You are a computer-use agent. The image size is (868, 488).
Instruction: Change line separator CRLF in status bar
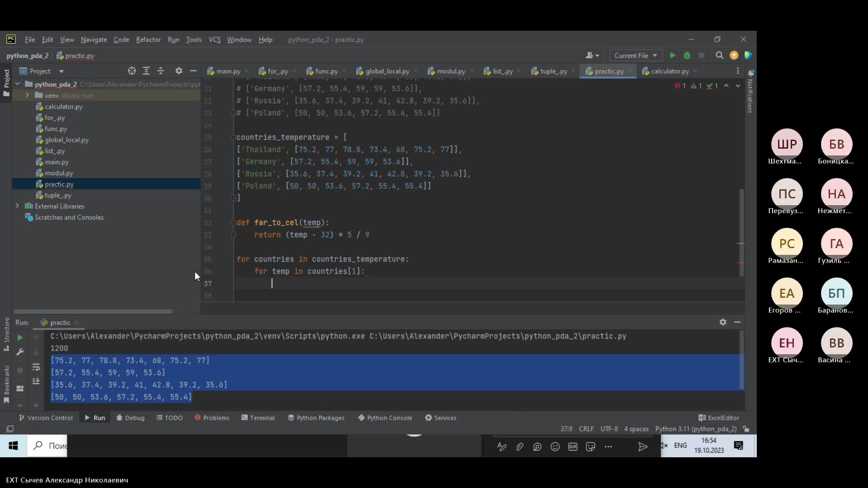click(586, 429)
